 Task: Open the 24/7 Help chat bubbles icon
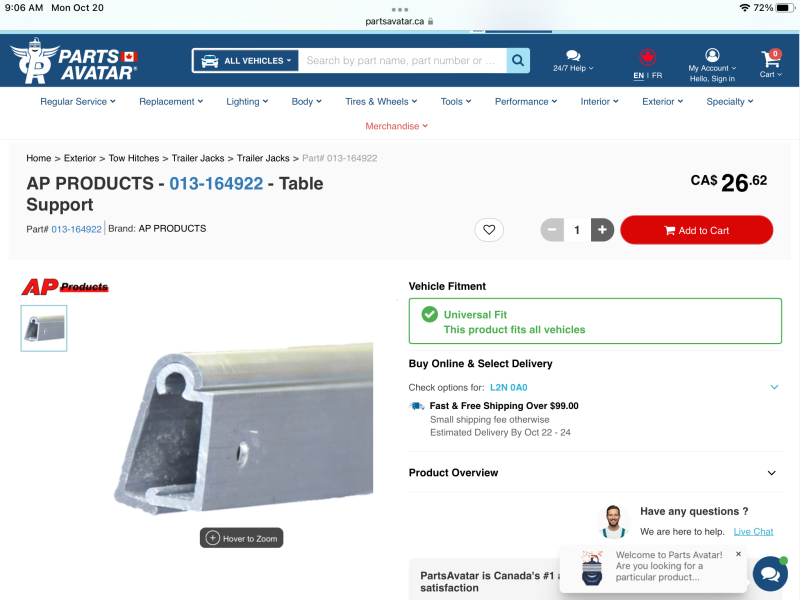(573, 56)
